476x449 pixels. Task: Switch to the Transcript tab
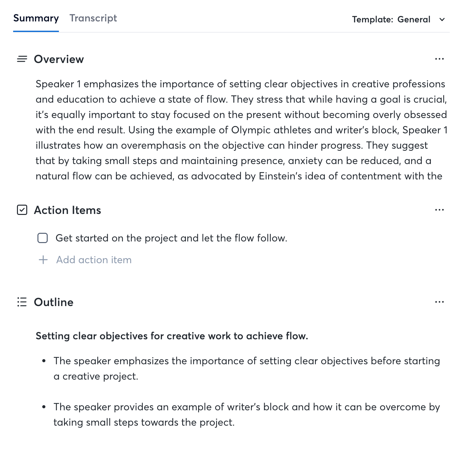pyautogui.click(x=93, y=18)
